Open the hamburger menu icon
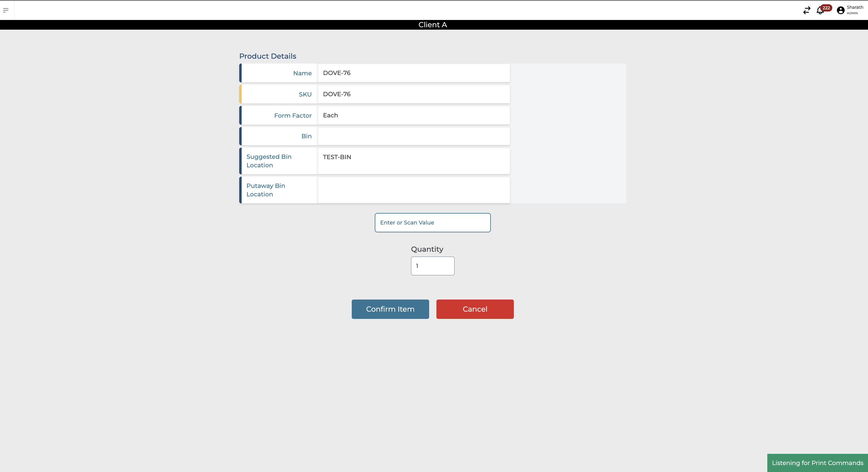The height and width of the screenshot is (472, 868). tap(6, 10)
